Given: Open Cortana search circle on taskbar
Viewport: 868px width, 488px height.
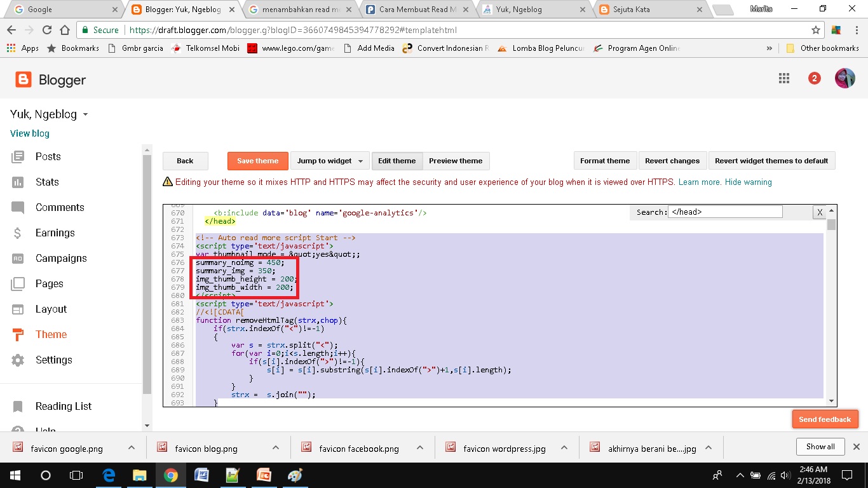Looking at the screenshot, I should pyautogui.click(x=45, y=475).
